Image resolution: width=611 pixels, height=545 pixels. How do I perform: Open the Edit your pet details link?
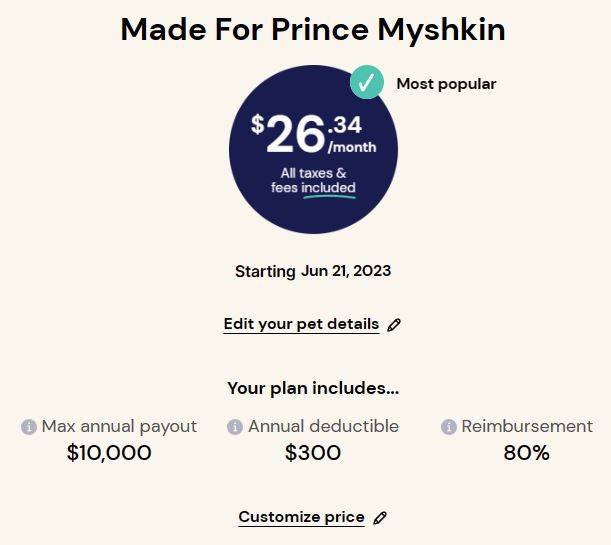click(301, 324)
